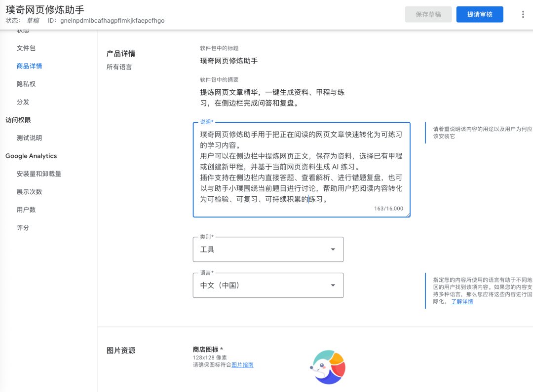Click the 草稿 status text
This screenshot has width=533, height=392.
[x=33, y=21]
